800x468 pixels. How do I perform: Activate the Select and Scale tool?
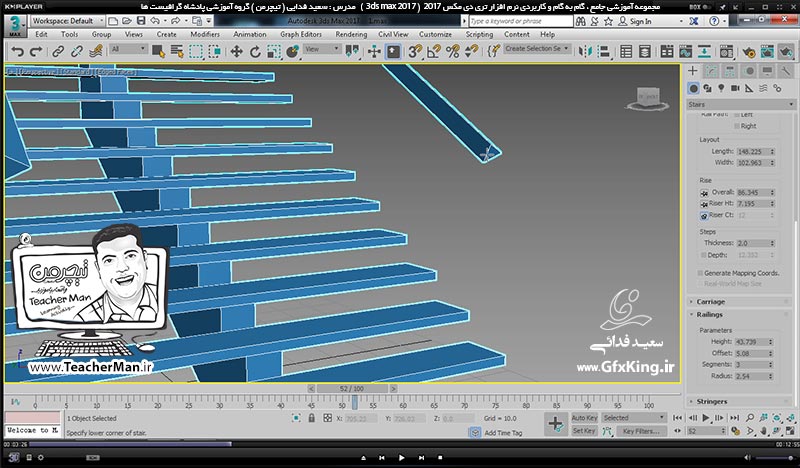click(274, 52)
